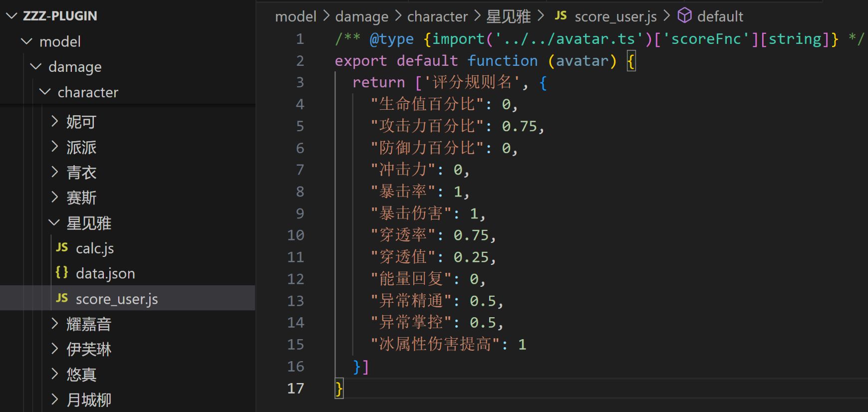Screen dimensions: 868x412
Task: Click the "异常掌控" key
Action: pos(411,322)
